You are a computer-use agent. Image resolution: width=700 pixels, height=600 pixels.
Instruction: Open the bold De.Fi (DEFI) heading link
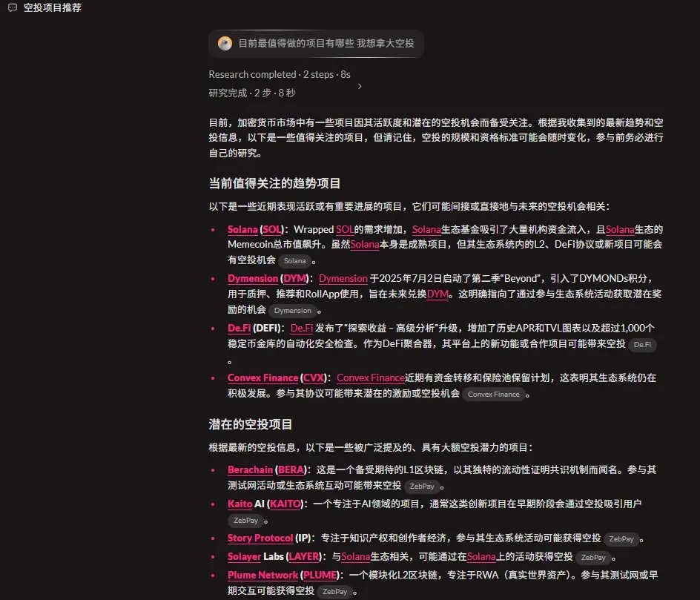click(239, 328)
